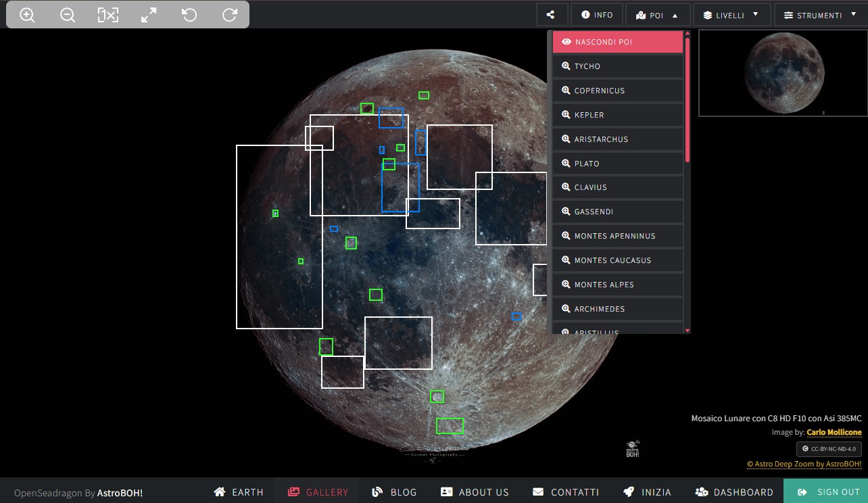The image size is (868, 503).
Task: Click the zoom in magnifier icon
Action: (27, 15)
